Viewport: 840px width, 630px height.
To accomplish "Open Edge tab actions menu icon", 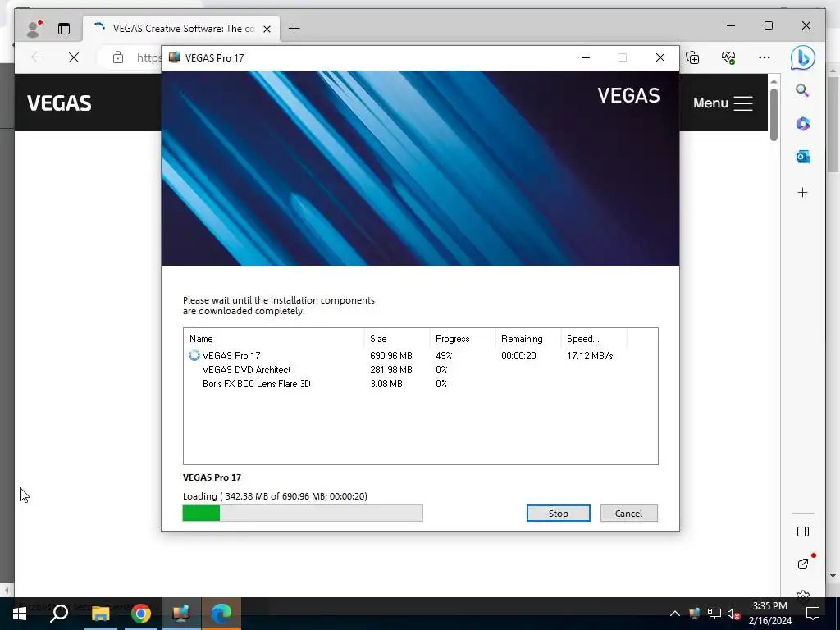I will pyautogui.click(x=64, y=29).
